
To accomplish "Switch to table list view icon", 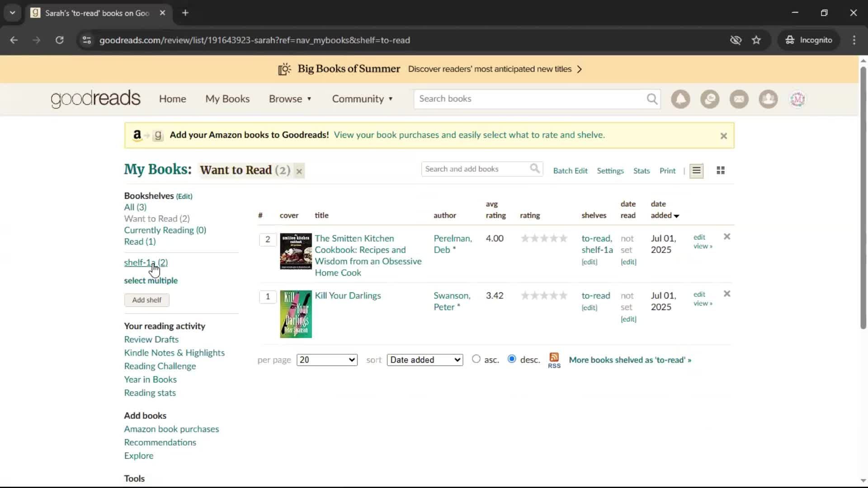I will click(x=696, y=171).
